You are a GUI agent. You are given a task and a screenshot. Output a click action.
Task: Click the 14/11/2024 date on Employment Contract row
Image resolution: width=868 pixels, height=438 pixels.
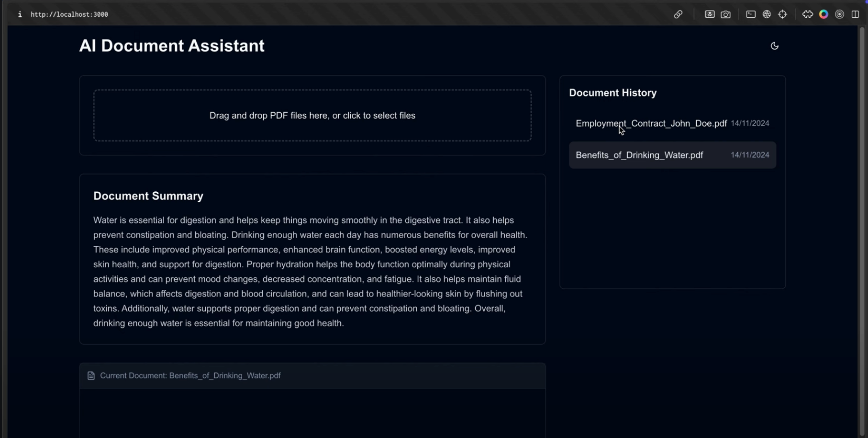click(x=750, y=123)
